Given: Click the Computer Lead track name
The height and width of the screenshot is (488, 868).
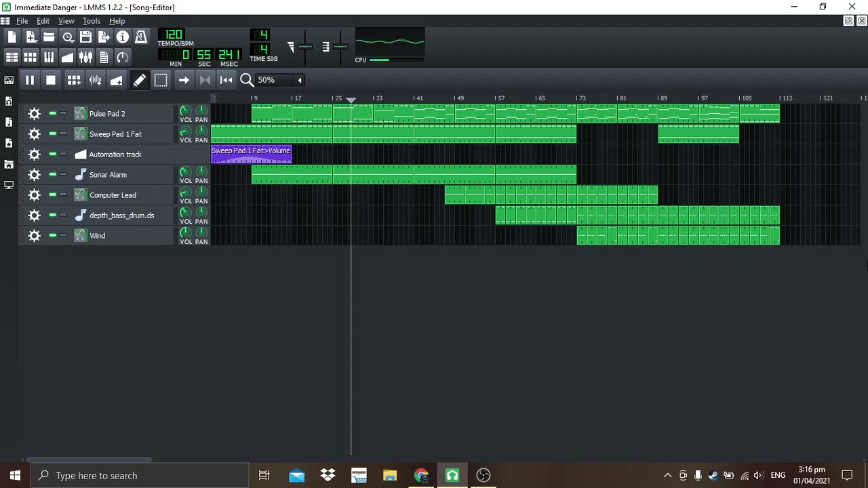Looking at the screenshot, I should point(113,195).
